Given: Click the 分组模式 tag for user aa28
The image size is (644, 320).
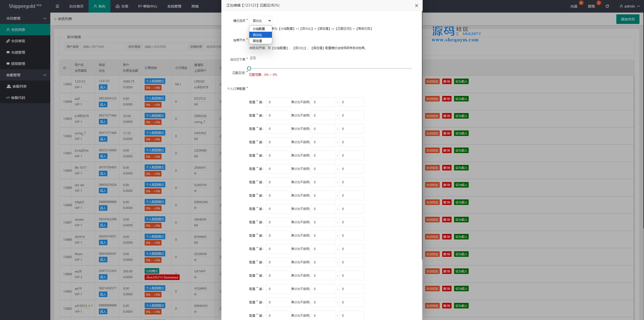Looking at the screenshot, I should point(152,271).
